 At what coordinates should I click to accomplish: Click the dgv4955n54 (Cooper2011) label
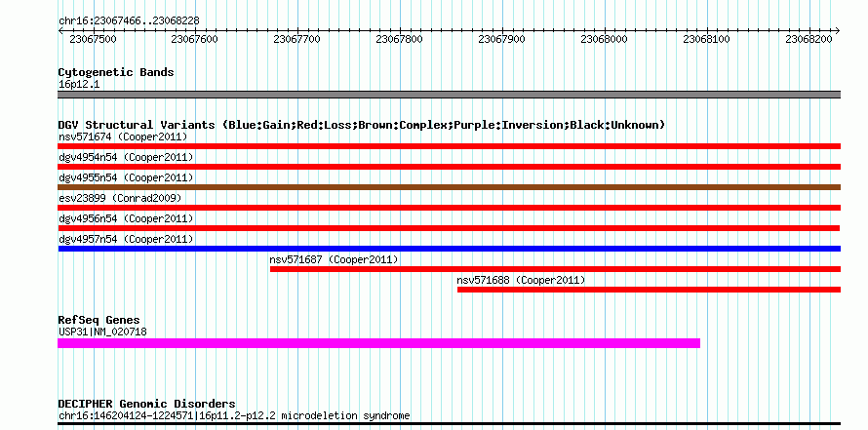[x=126, y=177]
